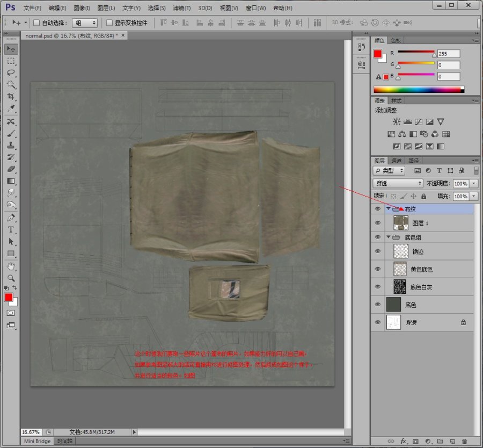Hide the 黄色底色 layer eye
483x448 pixels.
tap(378, 269)
